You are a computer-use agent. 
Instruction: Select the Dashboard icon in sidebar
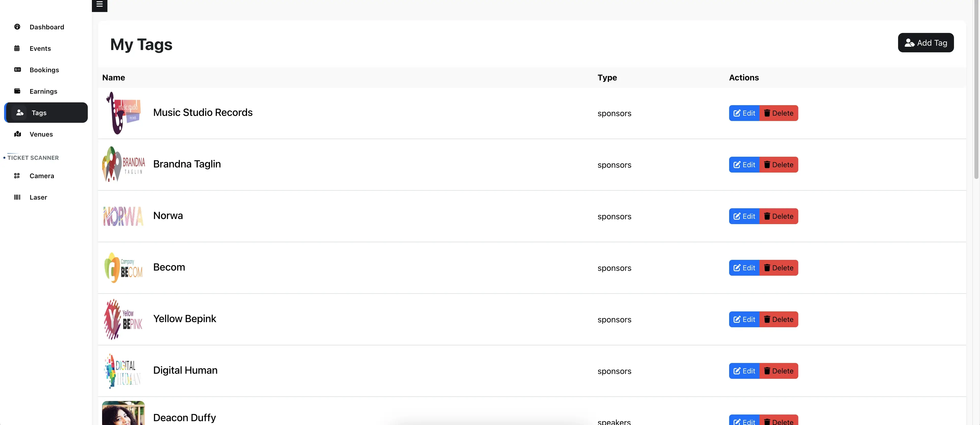click(18, 27)
